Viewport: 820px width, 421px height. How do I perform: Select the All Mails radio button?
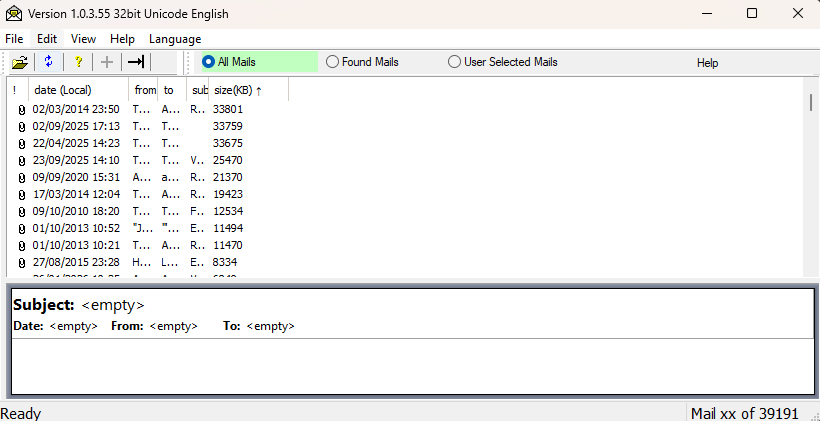[208, 62]
